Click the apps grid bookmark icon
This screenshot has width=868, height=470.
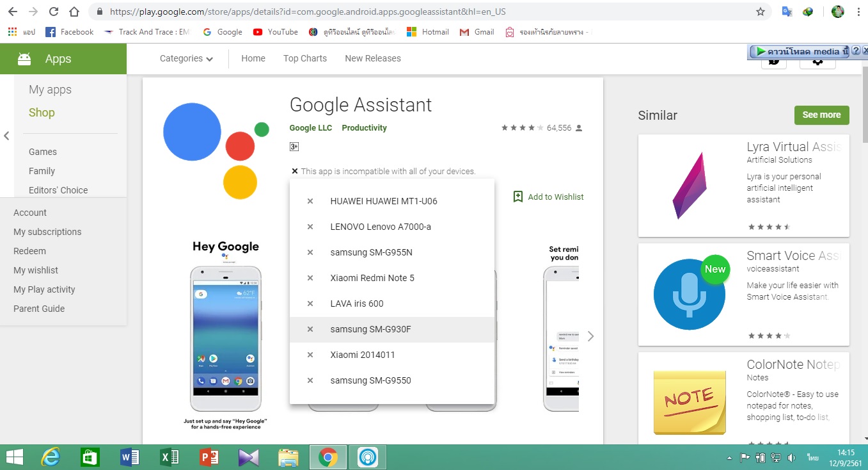pos(12,32)
